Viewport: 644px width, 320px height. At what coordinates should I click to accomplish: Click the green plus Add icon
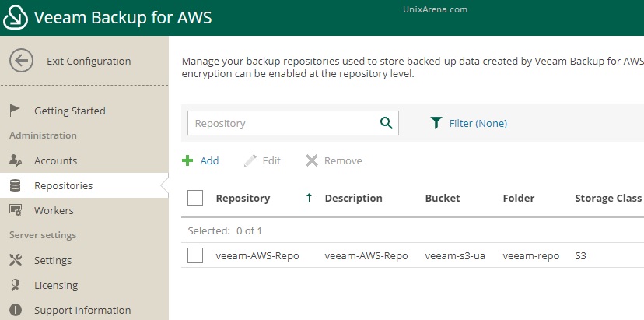click(187, 160)
